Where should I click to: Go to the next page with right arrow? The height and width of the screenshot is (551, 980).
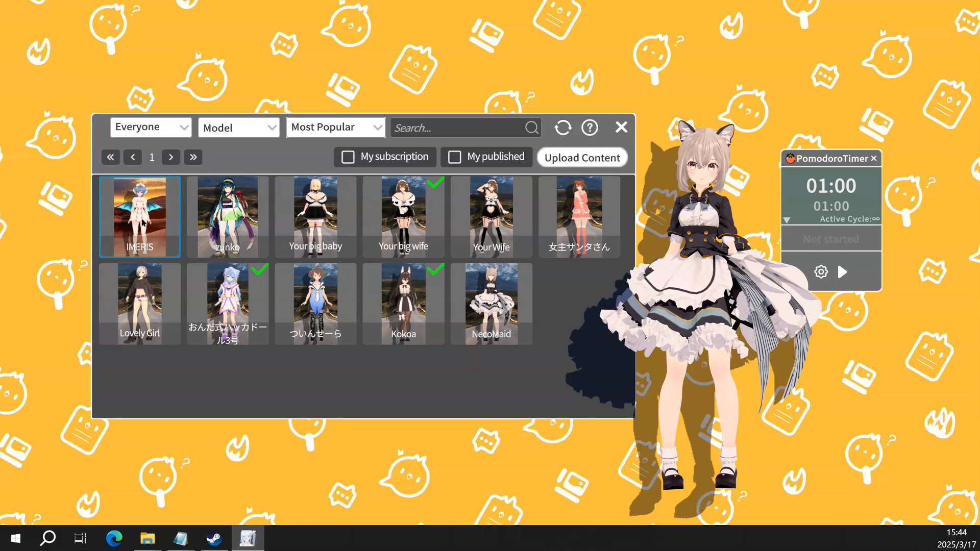(171, 157)
